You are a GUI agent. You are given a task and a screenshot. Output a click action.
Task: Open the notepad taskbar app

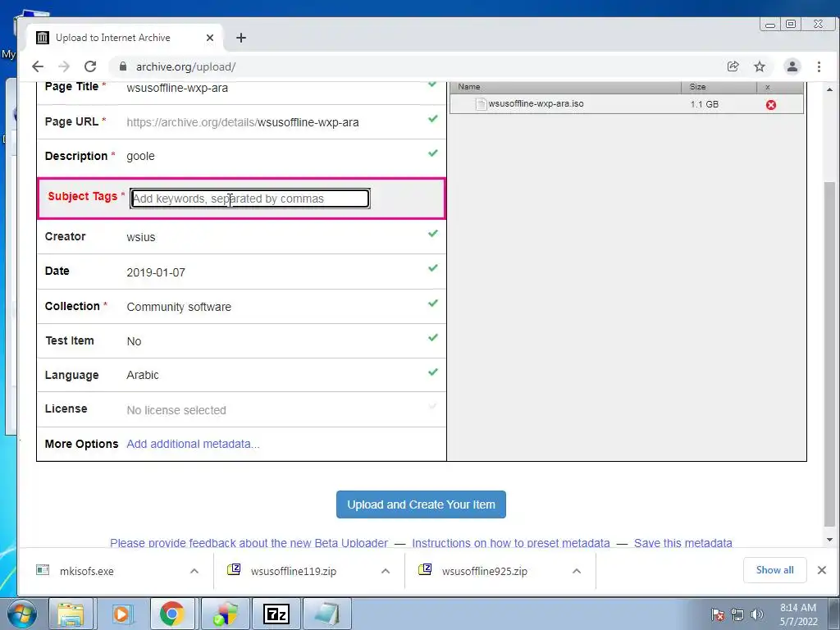[x=326, y=614]
